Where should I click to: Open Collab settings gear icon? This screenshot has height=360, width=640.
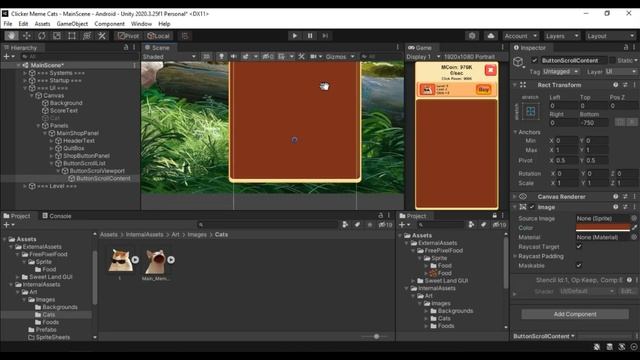(x=472, y=36)
